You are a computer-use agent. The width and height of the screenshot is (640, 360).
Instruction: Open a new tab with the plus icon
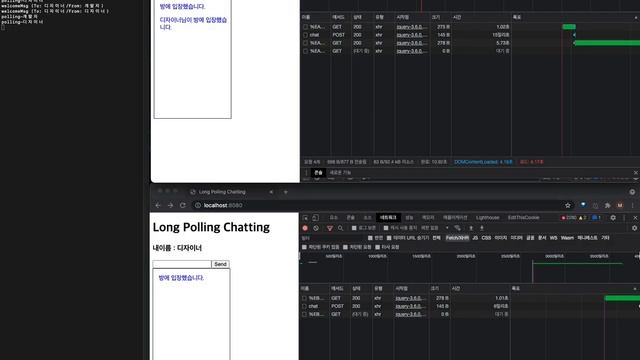click(286, 192)
